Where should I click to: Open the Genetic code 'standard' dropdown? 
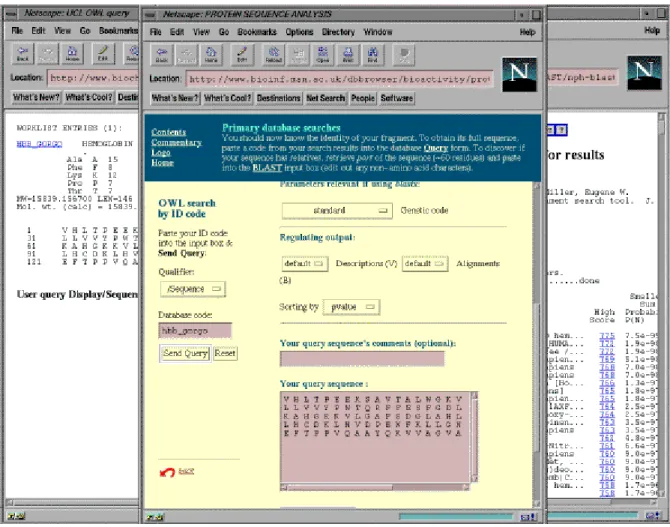pyautogui.click(x=337, y=211)
